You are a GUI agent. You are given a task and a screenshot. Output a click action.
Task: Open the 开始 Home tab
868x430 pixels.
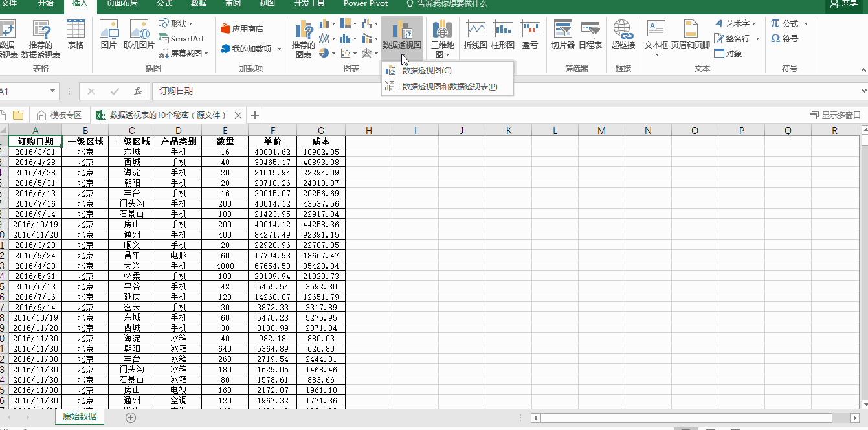pos(46,4)
